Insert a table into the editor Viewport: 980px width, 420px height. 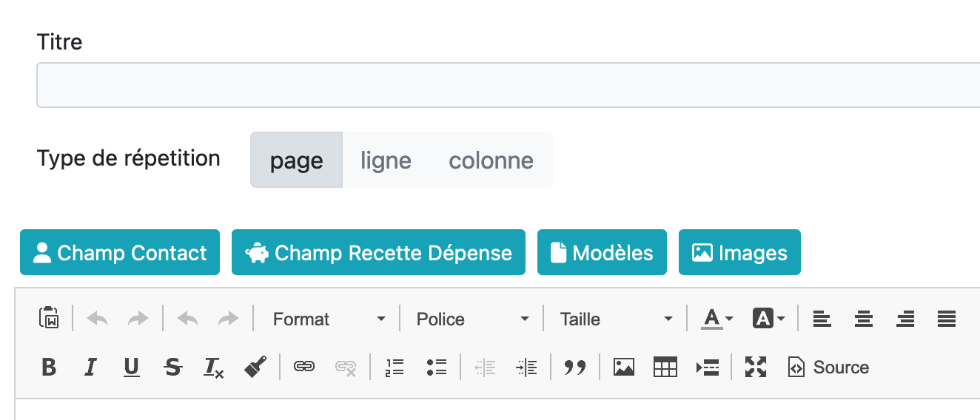665,367
